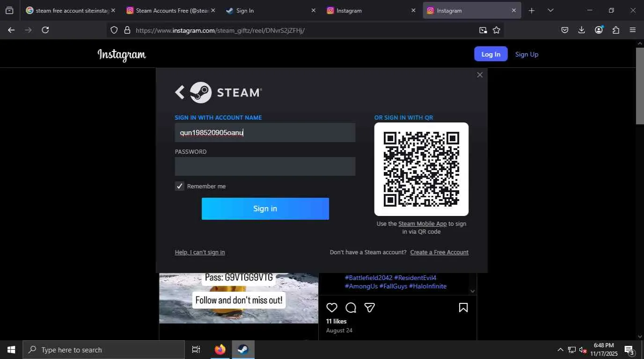644x359 pixels.
Task: Click Create a Free Account link
Action: pyautogui.click(x=439, y=252)
